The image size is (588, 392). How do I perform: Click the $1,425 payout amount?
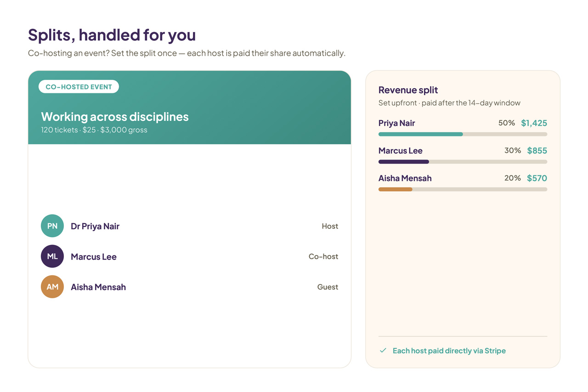534,123
